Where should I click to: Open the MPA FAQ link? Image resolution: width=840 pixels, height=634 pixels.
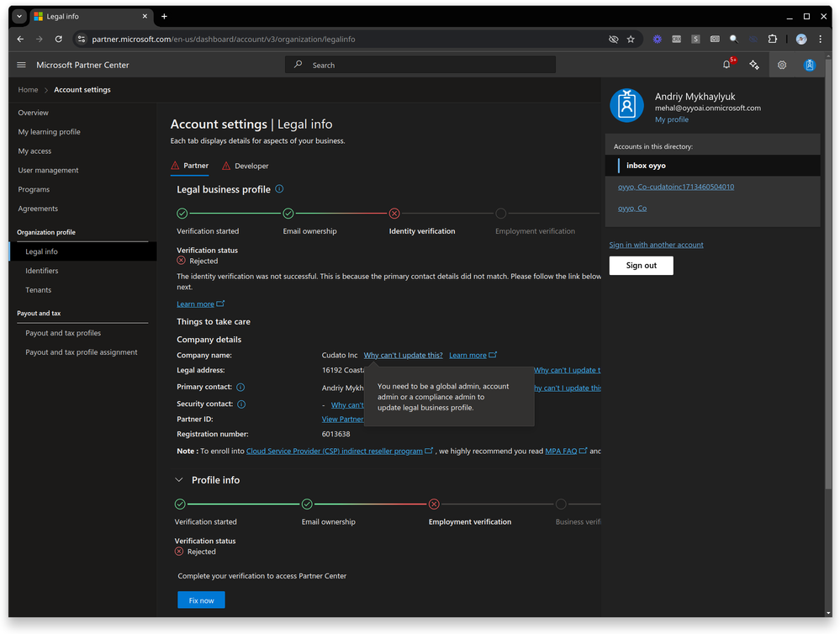(x=561, y=452)
